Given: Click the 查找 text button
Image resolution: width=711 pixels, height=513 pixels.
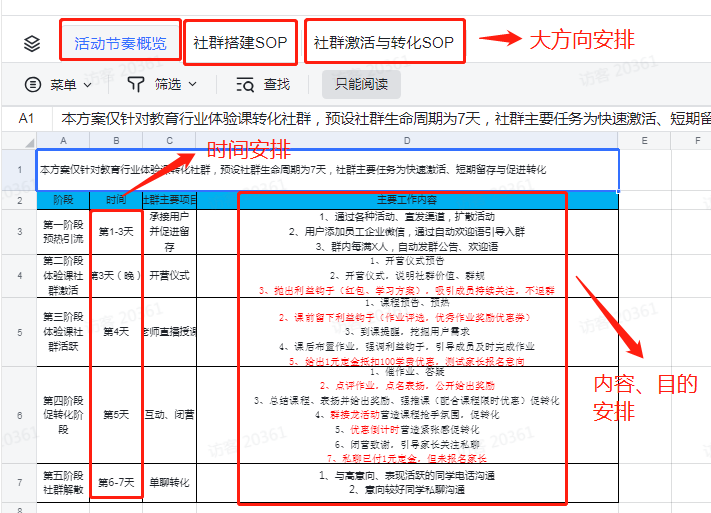Looking at the screenshot, I should 277,84.
